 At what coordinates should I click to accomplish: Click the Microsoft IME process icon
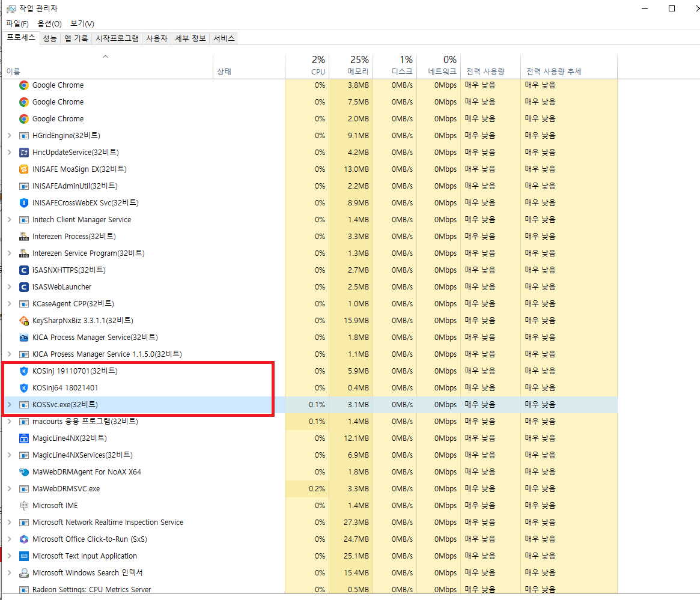click(x=24, y=506)
